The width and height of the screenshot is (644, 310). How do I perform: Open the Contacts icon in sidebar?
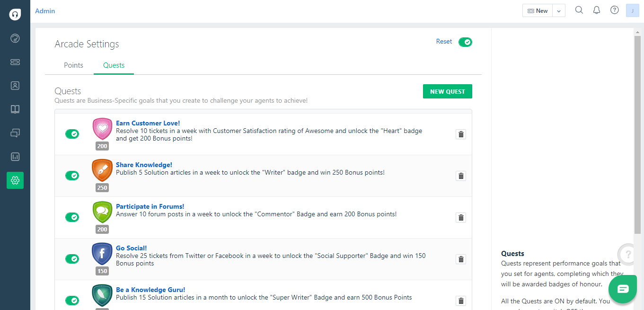(x=15, y=86)
